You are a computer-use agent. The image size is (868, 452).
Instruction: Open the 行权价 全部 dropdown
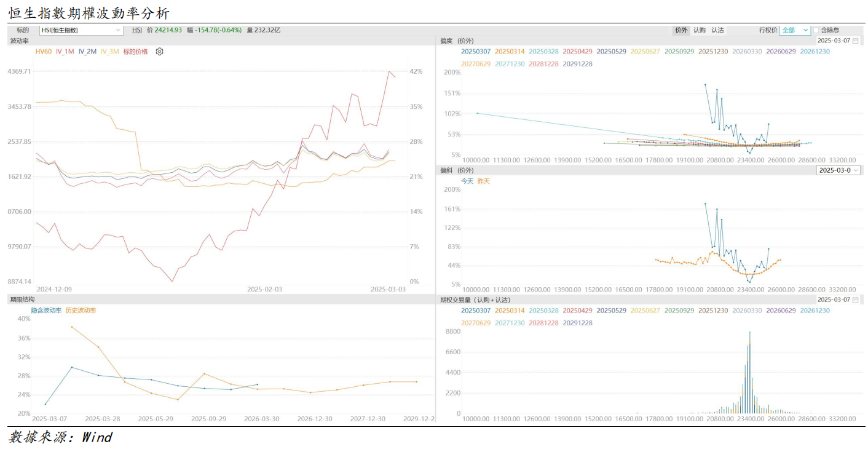click(795, 30)
